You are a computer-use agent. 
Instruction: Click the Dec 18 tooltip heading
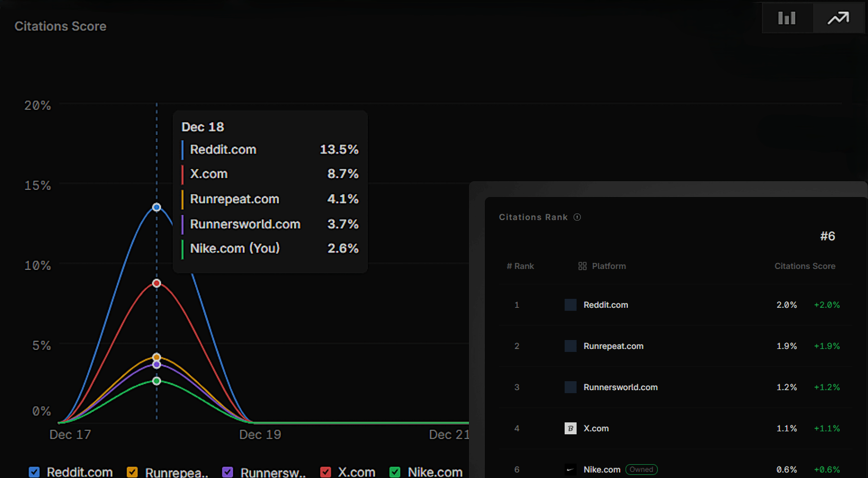[202, 127]
